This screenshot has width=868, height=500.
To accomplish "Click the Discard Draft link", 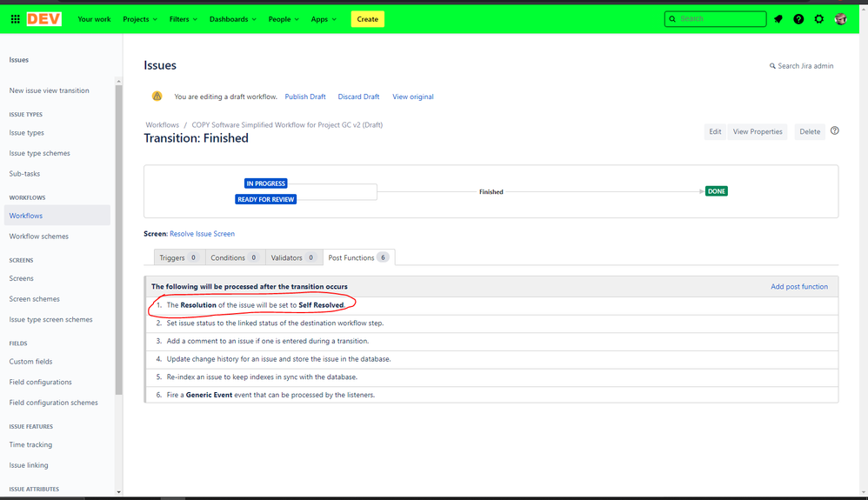I will tap(358, 97).
